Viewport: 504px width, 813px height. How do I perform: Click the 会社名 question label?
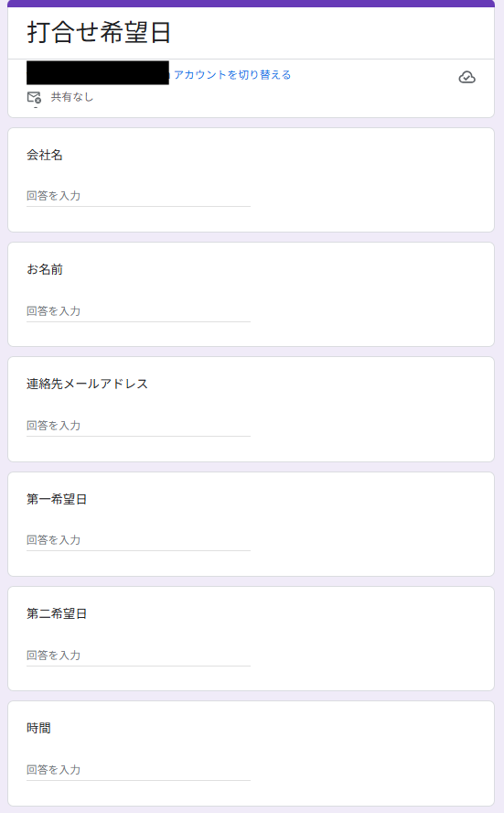pyautogui.click(x=45, y=155)
